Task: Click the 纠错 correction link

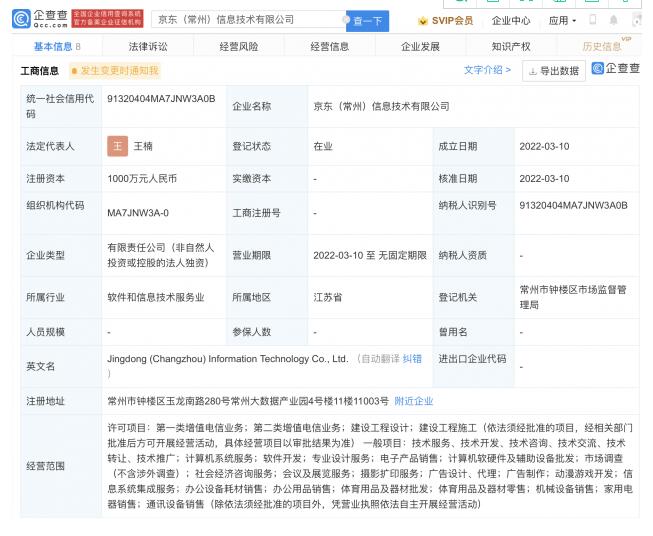Action: (411, 358)
